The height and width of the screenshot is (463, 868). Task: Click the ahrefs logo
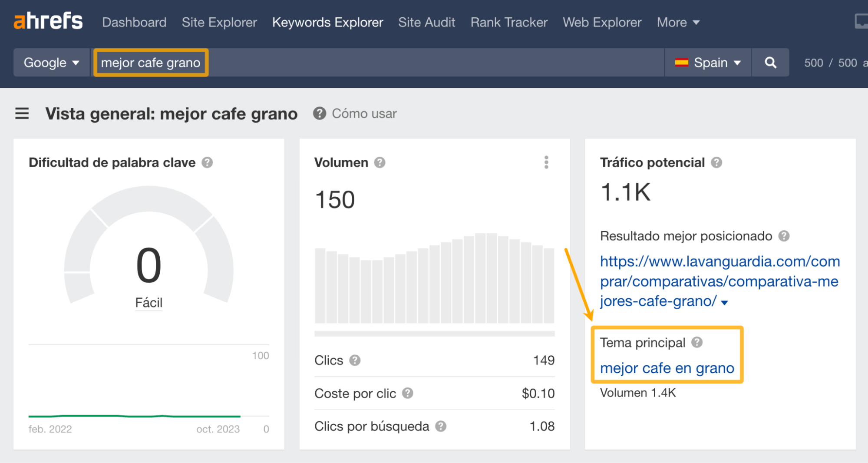pos(48,21)
